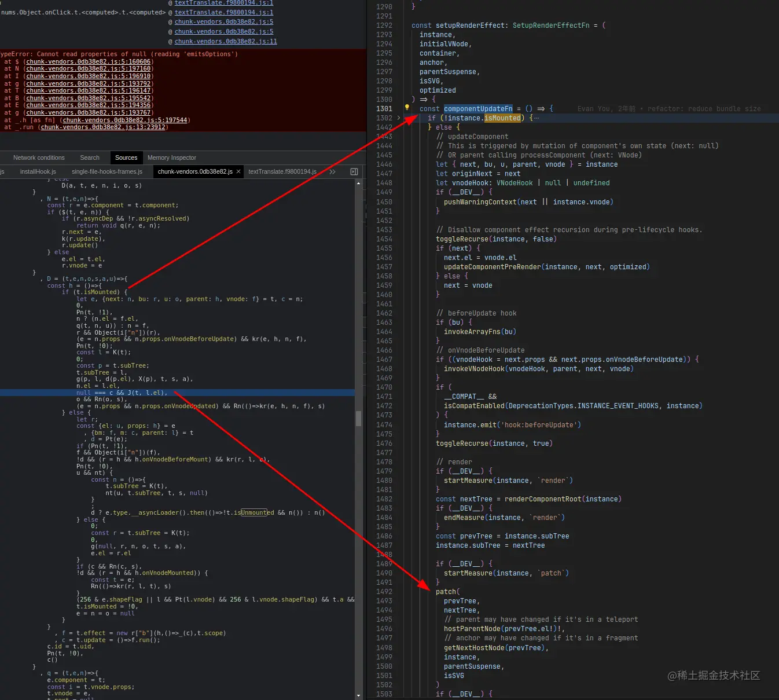Click 'instance.subTree = nextTree' line

pos(490,545)
